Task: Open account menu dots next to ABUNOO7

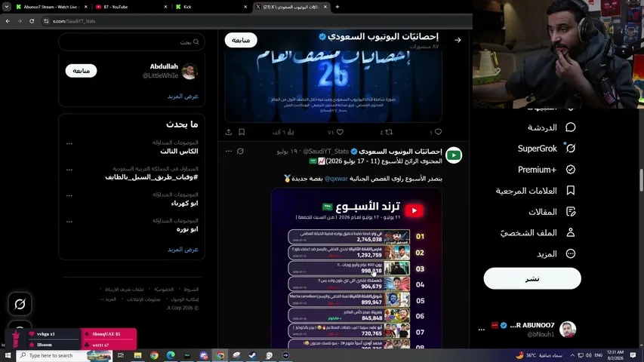Action: click(x=482, y=330)
